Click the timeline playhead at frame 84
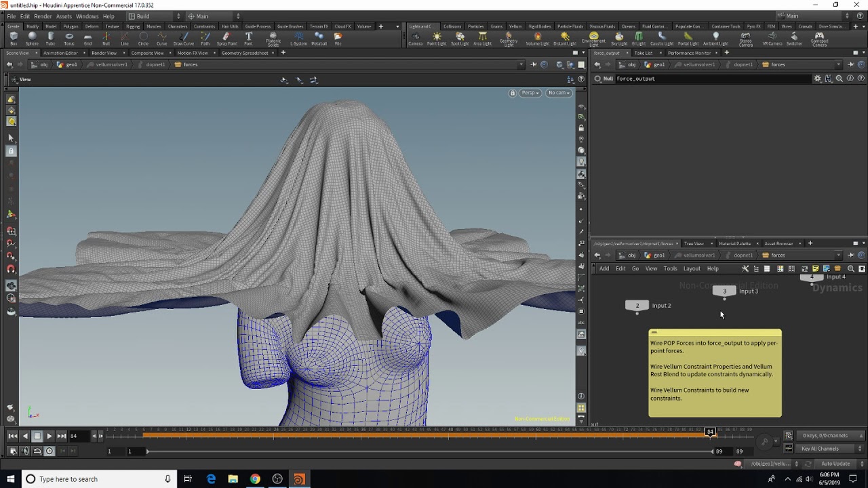868x488 pixels. [710, 432]
